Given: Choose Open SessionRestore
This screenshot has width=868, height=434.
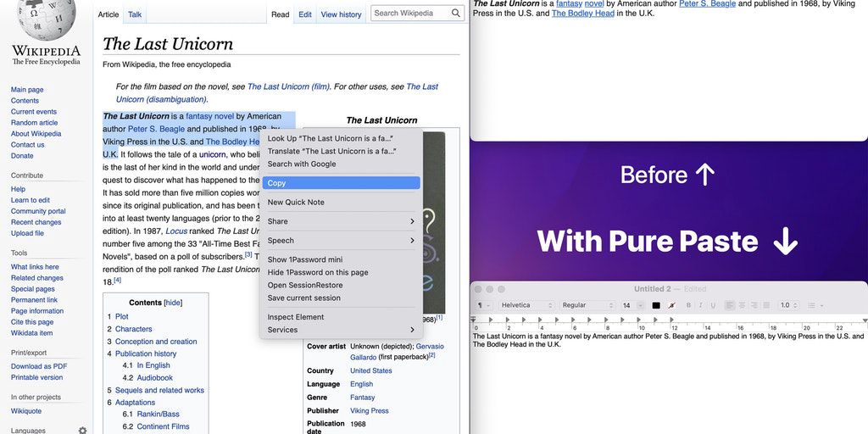Looking at the screenshot, I should coord(341,285).
